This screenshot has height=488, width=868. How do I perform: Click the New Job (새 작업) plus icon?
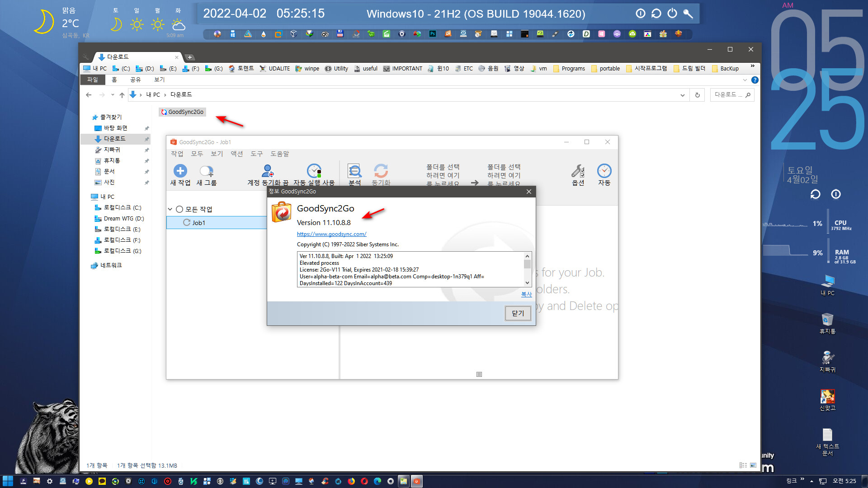tap(180, 171)
